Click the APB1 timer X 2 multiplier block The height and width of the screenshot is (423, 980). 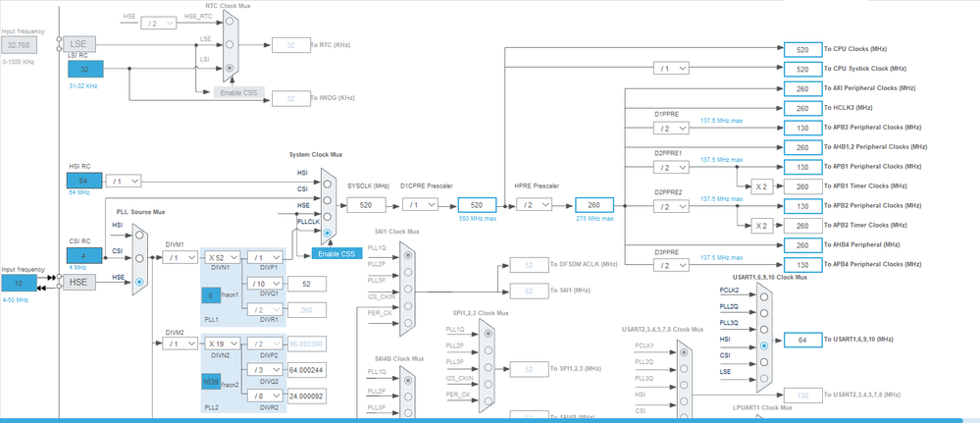coord(761,185)
